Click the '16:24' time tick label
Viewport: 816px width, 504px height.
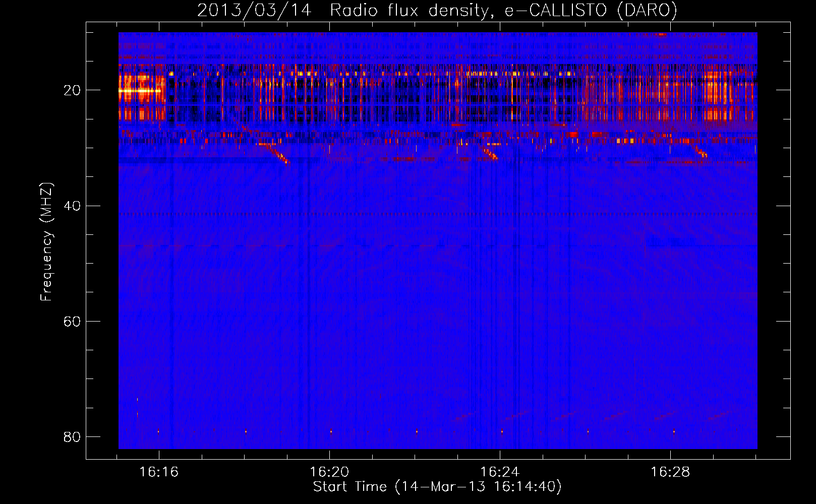[500, 472]
